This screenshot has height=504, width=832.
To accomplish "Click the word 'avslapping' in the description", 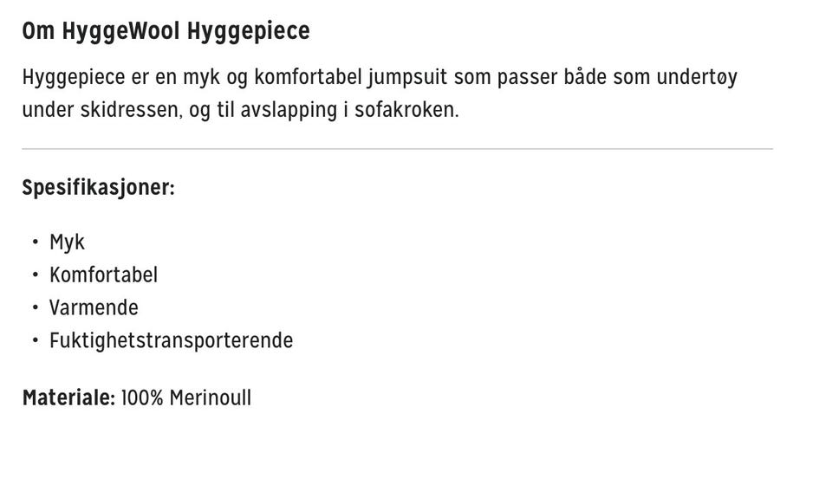I will point(289,110).
